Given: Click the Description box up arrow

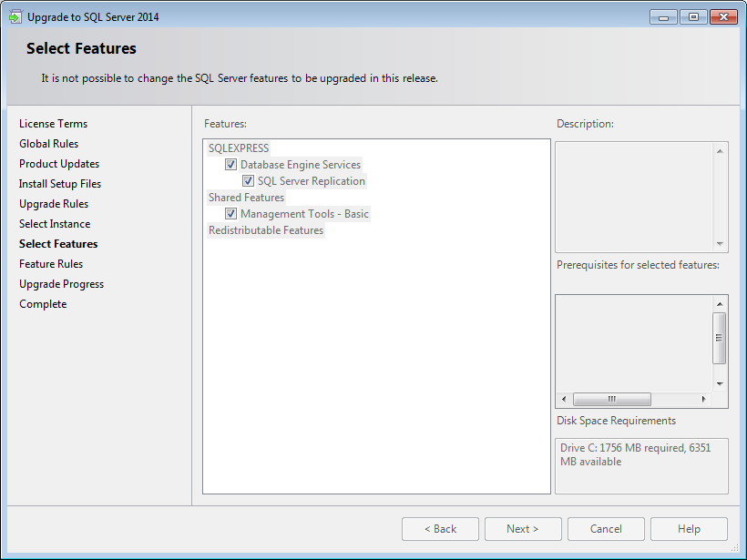Looking at the screenshot, I should click(x=720, y=151).
